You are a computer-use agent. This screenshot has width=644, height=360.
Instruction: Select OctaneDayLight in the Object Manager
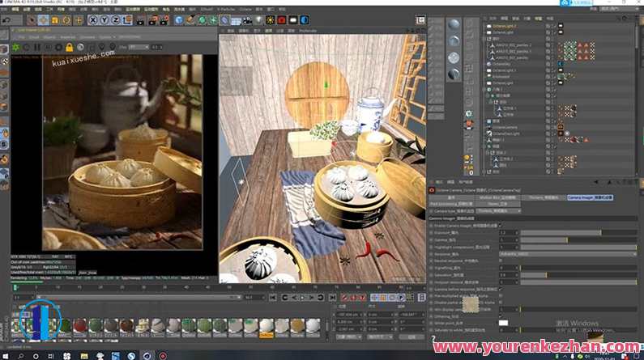coord(506,133)
